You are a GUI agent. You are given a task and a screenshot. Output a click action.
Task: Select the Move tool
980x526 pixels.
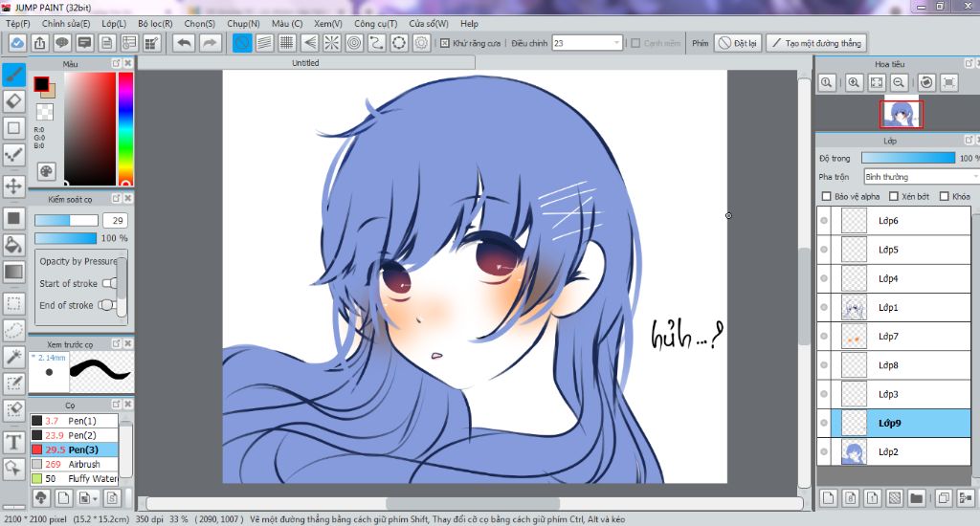point(13,186)
